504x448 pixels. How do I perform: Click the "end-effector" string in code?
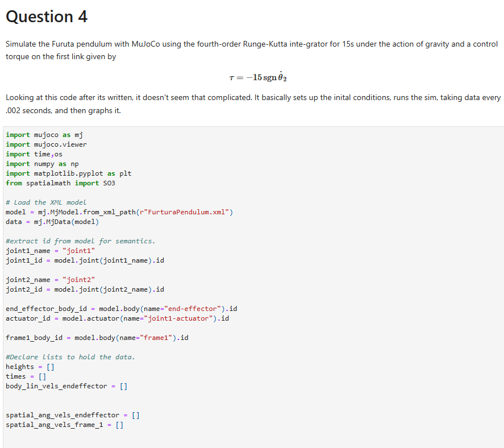[x=193, y=308]
